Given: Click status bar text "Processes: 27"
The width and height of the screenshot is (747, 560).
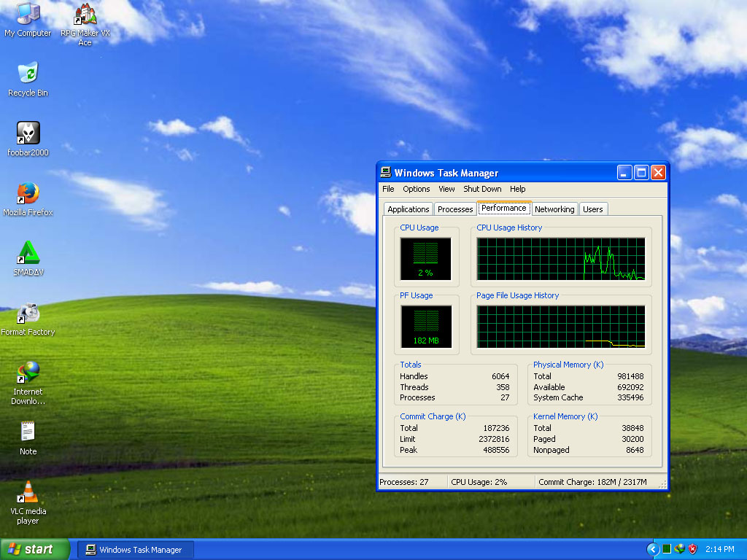Looking at the screenshot, I should [404, 483].
